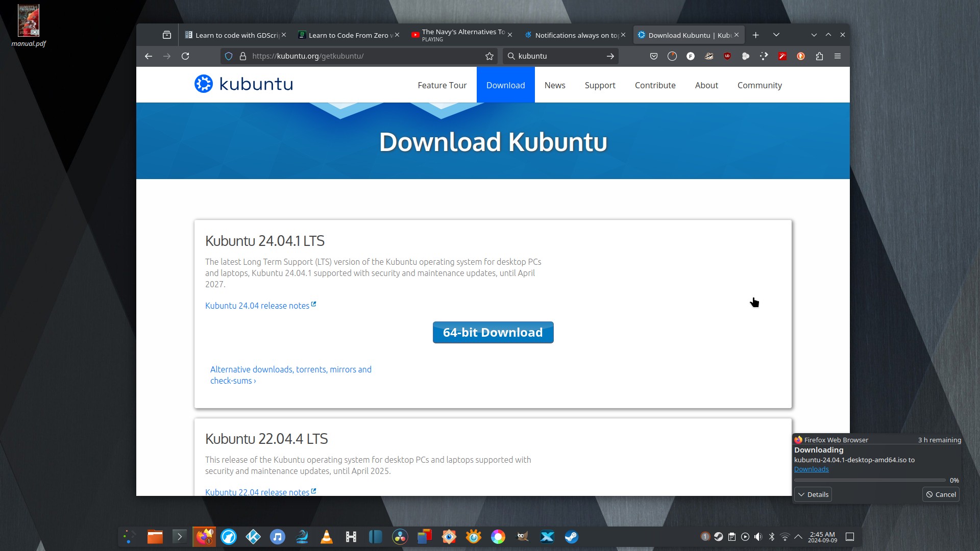The width and height of the screenshot is (980, 551).
Task: Open tracking protection shield in address bar
Action: pyautogui.click(x=229, y=56)
